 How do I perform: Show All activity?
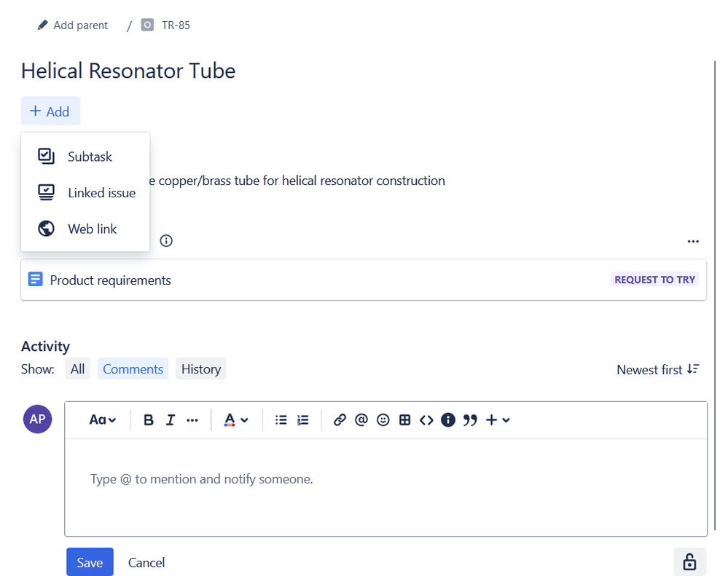coord(77,368)
